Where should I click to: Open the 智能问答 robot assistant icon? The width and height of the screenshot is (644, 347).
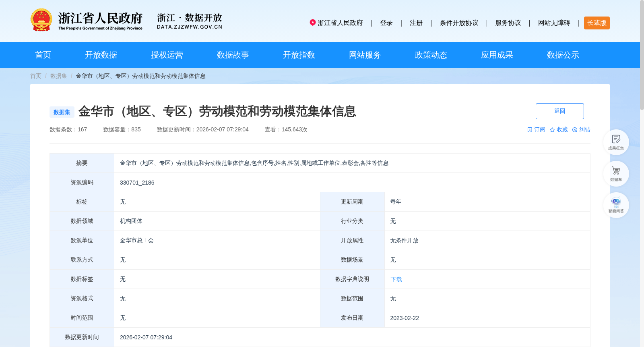(616, 205)
